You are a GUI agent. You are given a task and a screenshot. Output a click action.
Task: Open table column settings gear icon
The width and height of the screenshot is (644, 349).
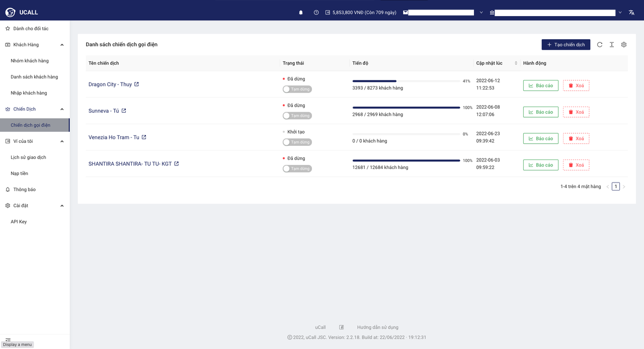624,45
